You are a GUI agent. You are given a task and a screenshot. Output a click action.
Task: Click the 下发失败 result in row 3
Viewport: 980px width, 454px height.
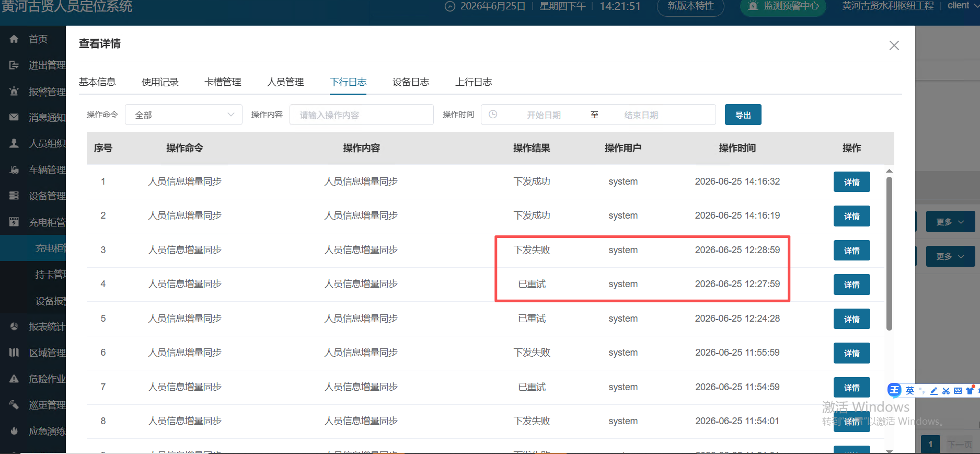tap(532, 250)
